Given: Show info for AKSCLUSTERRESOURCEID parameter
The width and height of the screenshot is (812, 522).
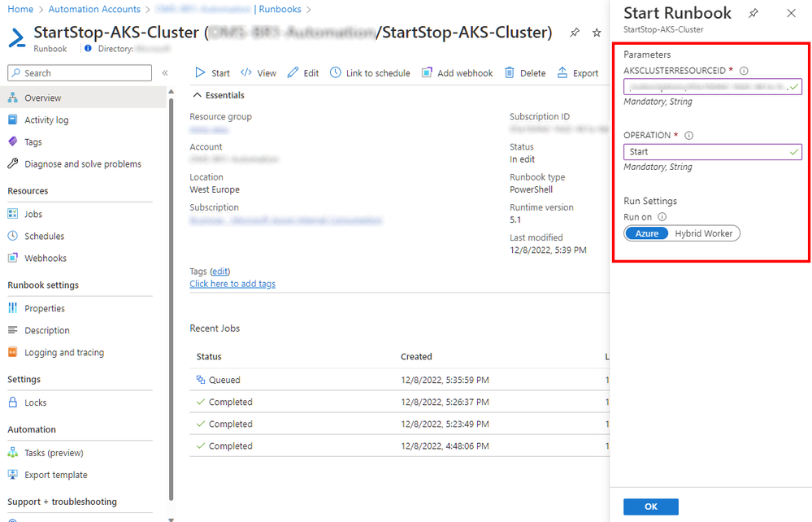Looking at the screenshot, I should pyautogui.click(x=744, y=71).
